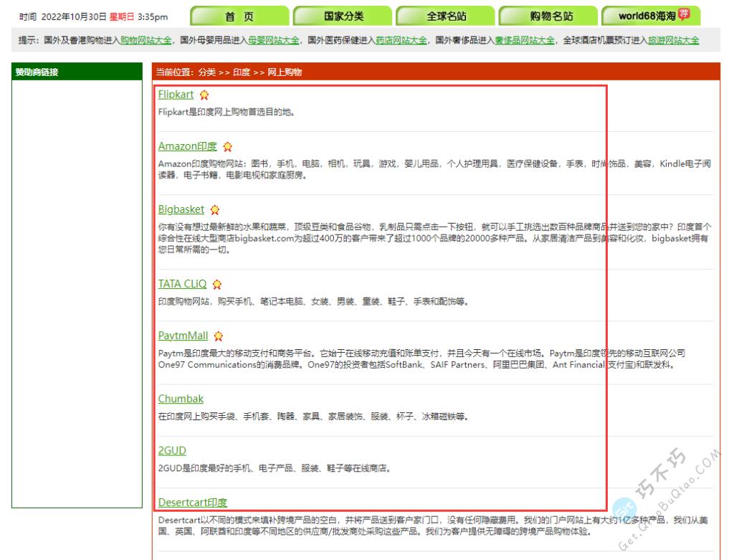The image size is (734, 560).
Task: Open the Flipkart site link
Action: click(176, 95)
